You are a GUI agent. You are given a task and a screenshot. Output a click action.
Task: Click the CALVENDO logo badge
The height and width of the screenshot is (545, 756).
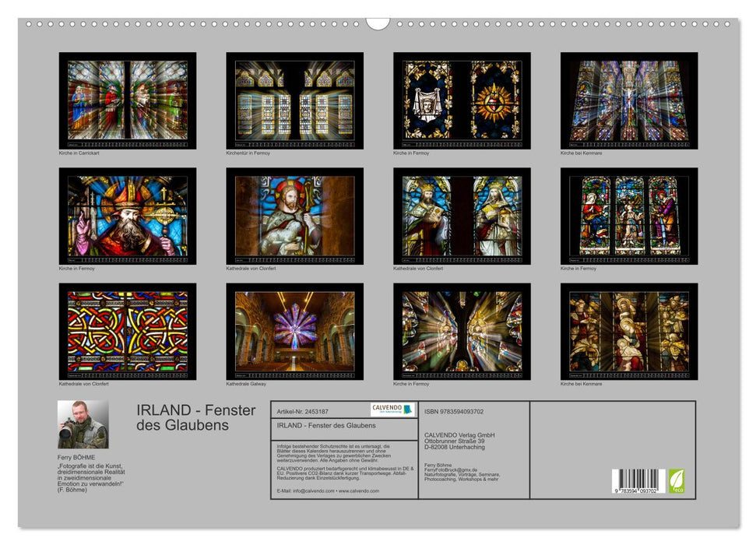(392, 410)
